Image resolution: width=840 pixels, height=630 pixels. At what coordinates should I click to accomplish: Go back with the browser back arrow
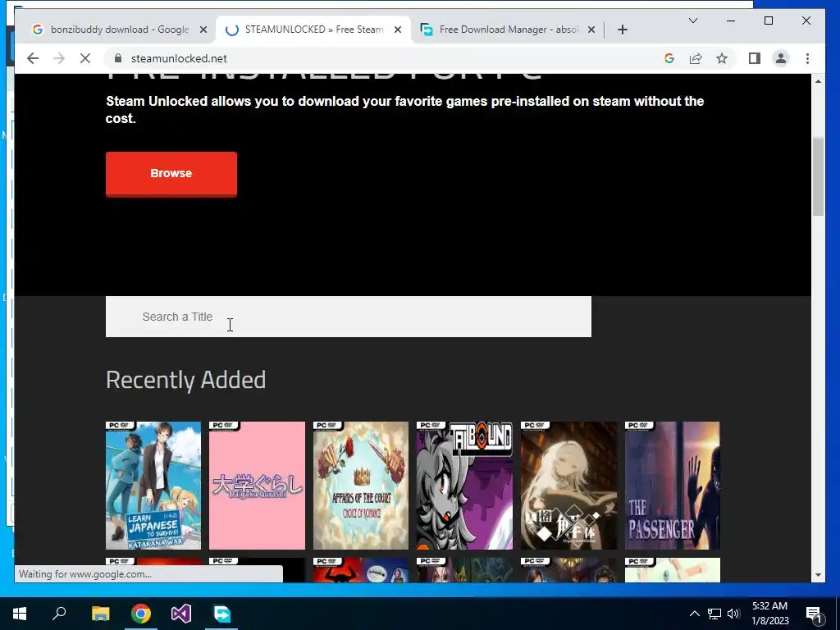pyautogui.click(x=33, y=58)
